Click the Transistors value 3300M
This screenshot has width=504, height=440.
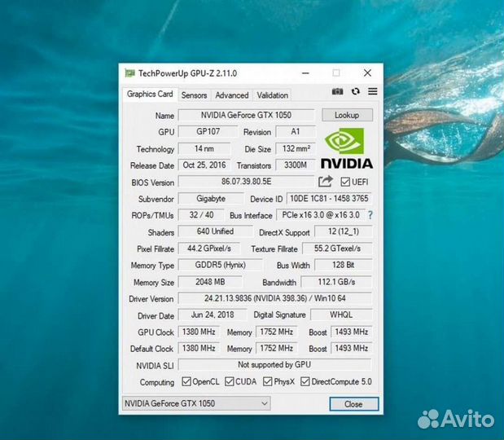coord(296,165)
